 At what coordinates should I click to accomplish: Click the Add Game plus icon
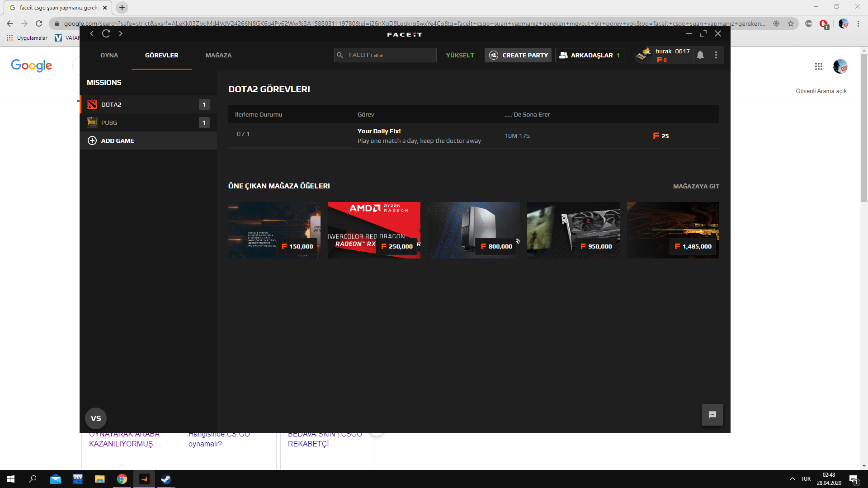tap(92, 141)
